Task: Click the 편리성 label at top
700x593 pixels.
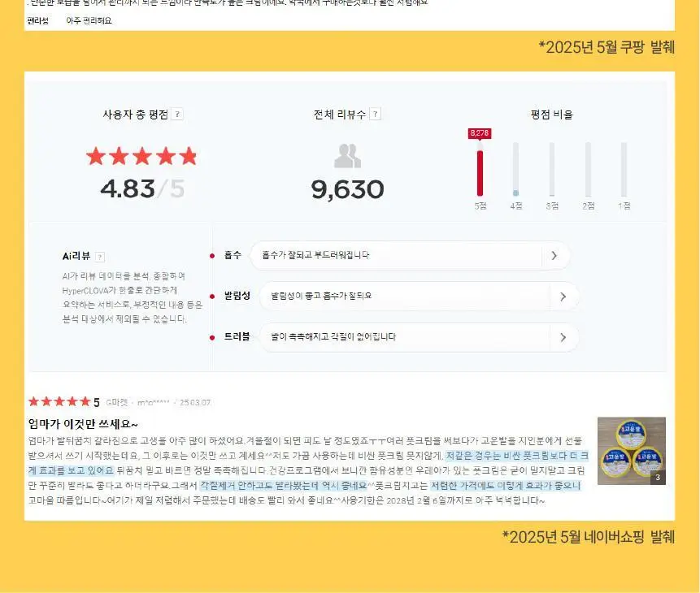Action: 38,20
